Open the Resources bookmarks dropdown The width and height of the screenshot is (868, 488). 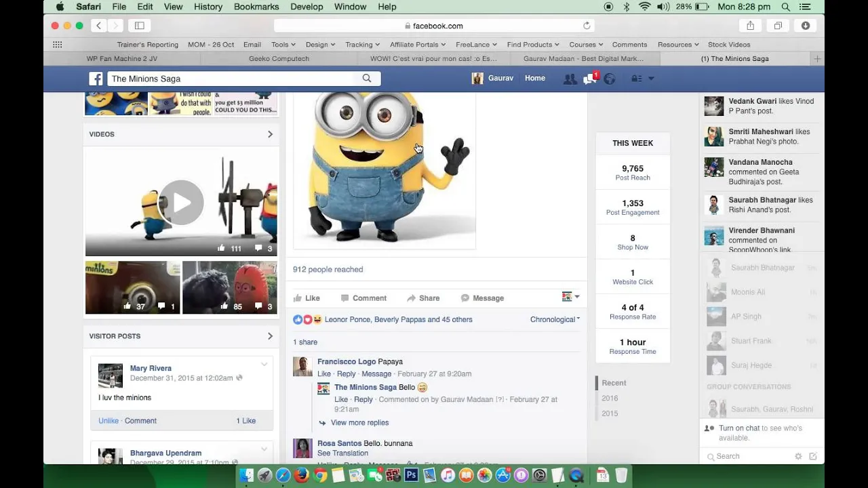click(678, 45)
